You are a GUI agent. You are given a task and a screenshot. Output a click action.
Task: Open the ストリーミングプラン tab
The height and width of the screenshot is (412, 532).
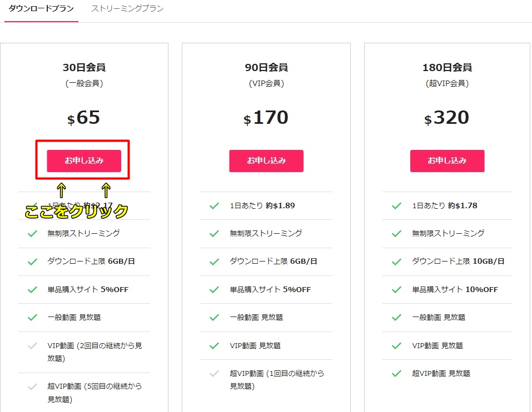click(x=127, y=9)
